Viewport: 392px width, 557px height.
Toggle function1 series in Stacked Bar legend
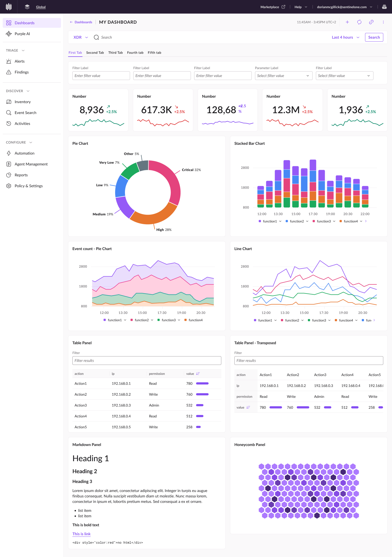click(x=270, y=221)
